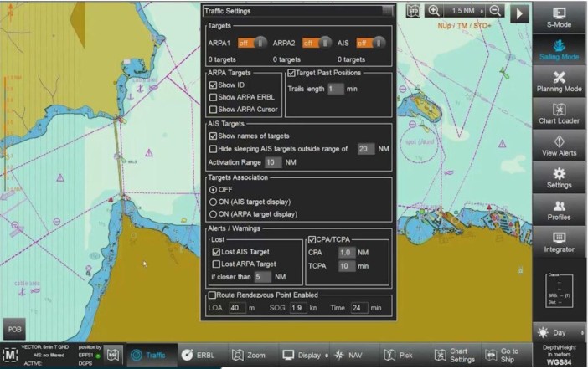Click the Traffic Settings title bar button
The image size is (588, 369).
(387, 11)
